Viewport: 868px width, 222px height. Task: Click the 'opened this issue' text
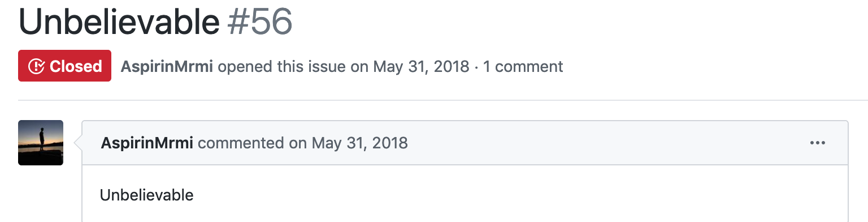[x=281, y=66]
